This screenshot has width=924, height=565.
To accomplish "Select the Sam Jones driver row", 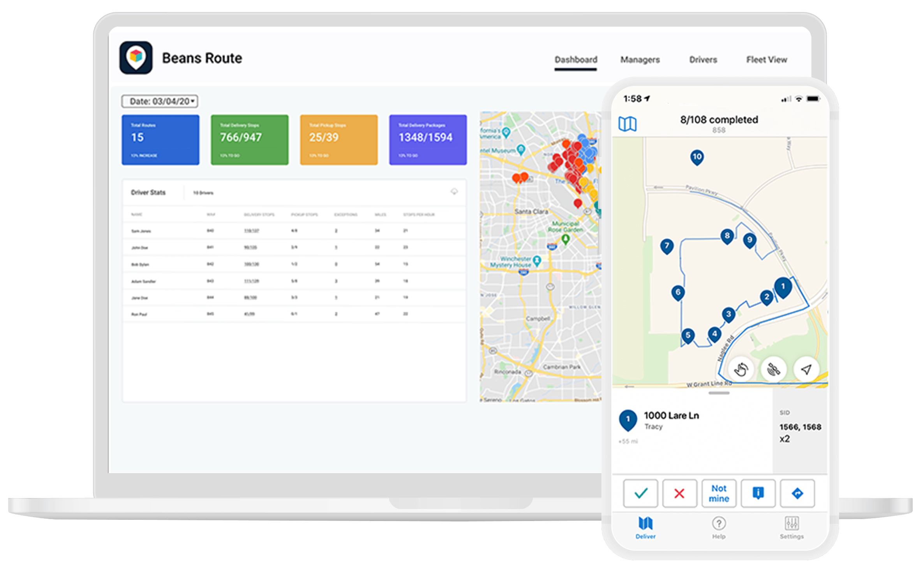I will 294,231.
